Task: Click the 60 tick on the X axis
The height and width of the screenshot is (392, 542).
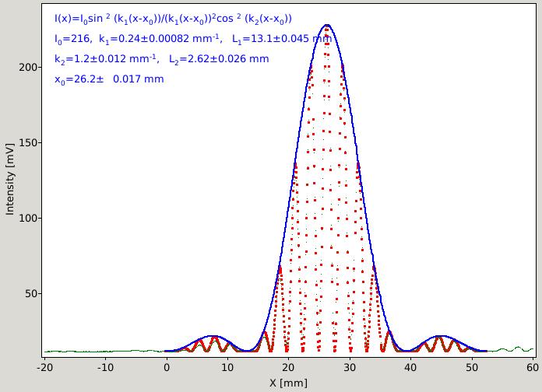Action: coord(533,367)
